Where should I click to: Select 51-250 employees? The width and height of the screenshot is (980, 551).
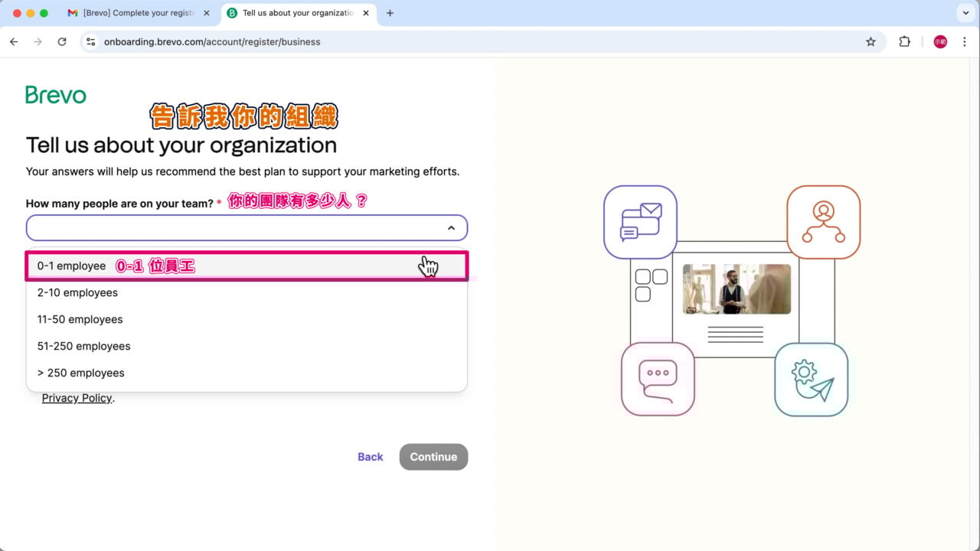[83, 347]
